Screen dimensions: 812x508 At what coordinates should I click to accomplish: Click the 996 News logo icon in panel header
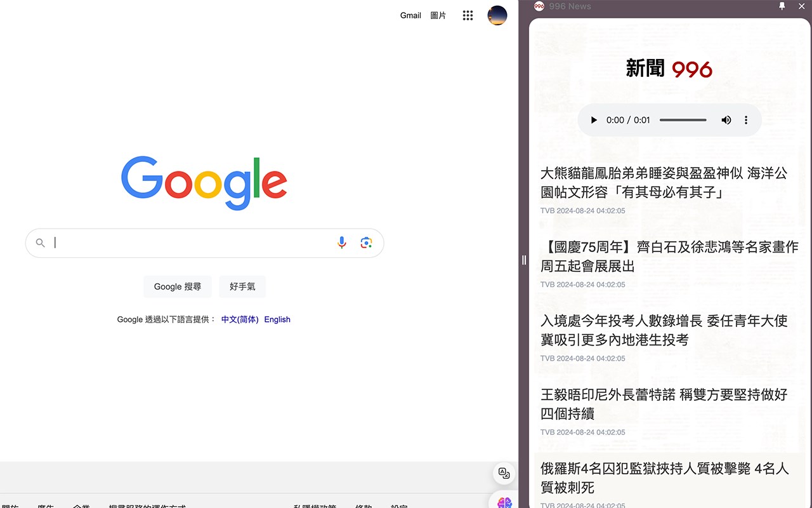coord(539,6)
